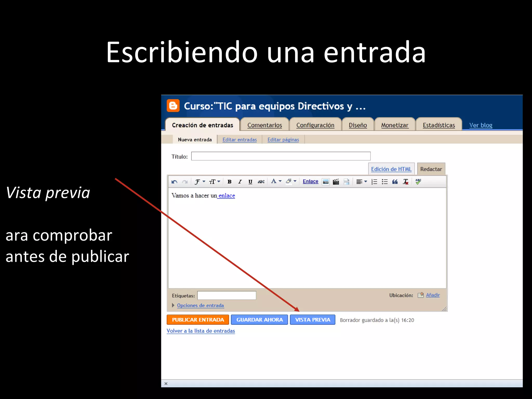
Task: Open the font size dropdown
Action: 215,182
